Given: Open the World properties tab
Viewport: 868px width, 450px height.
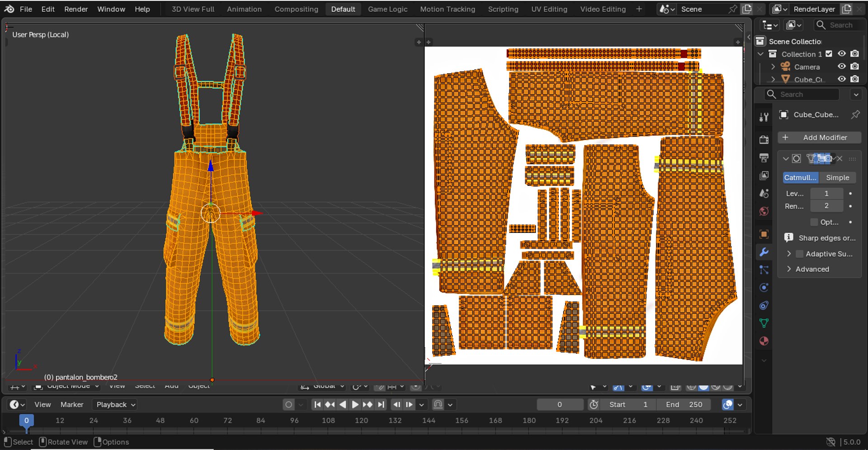Looking at the screenshot, I should coord(764,211).
